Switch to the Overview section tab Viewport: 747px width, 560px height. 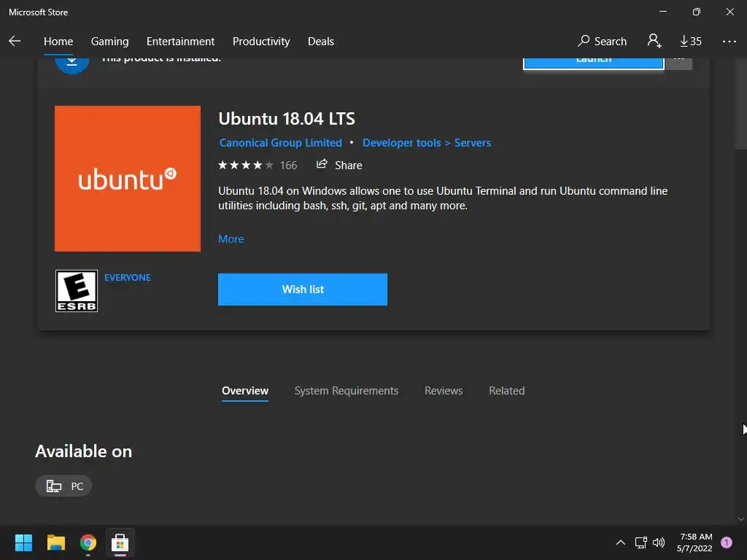click(x=245, y=391)
